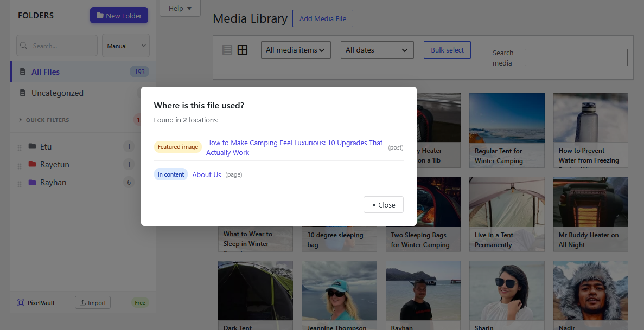Click the red Rayetun folder icon
The height and width of the screenshot is (330, 644).
pyautogui.click(x=33, y=164)
